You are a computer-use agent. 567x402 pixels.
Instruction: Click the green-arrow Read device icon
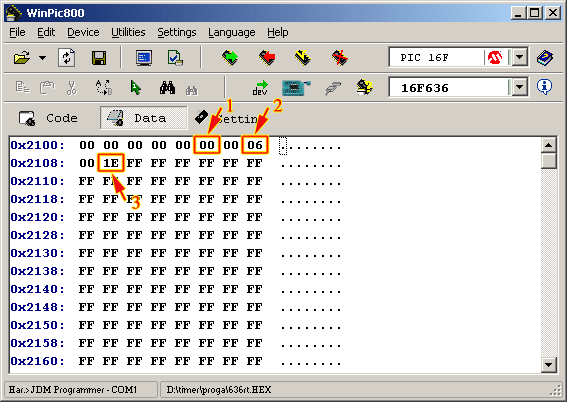(x=230, y=57)
